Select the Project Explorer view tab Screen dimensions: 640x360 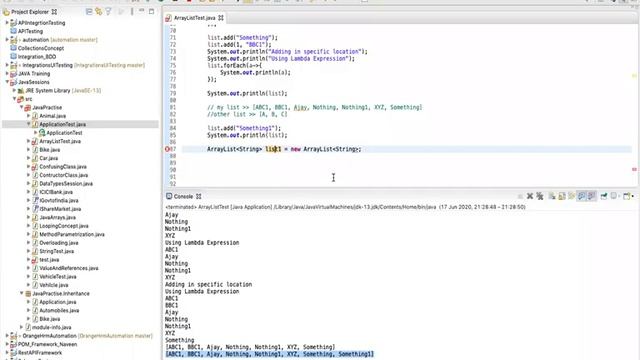[x=29, y=12]
